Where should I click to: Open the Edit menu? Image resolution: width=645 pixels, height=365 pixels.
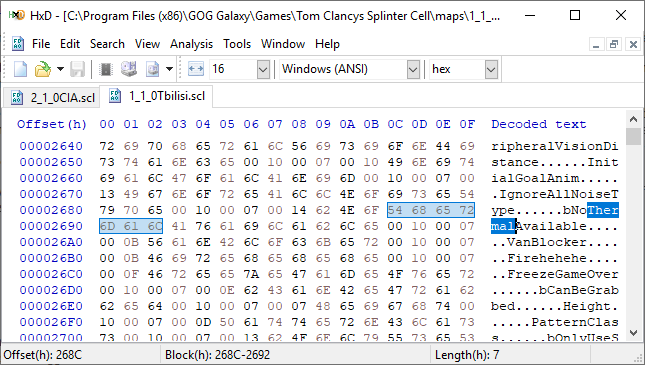(x=70, y=44)
